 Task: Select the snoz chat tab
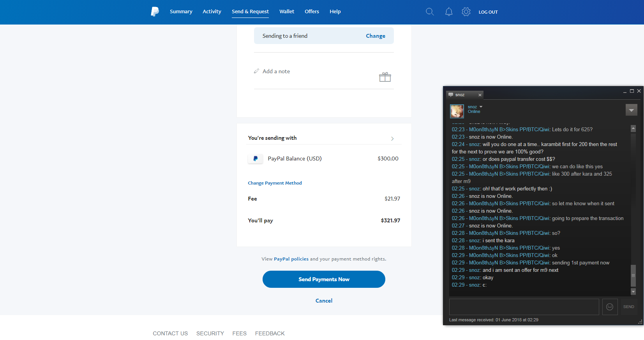(464, 95)
